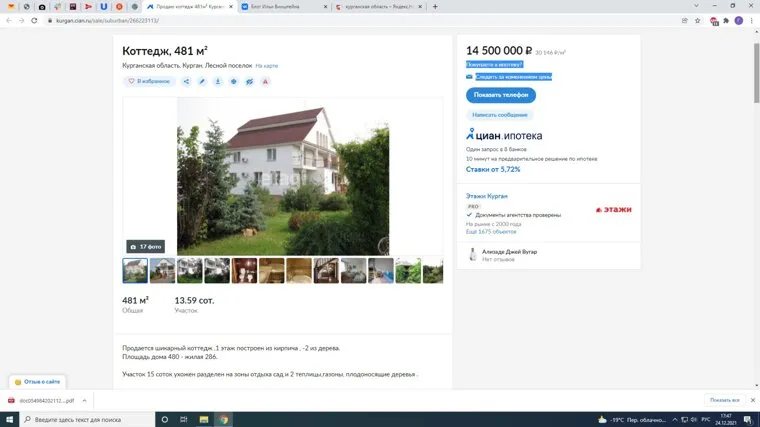Add listing to favorites (В избранное)

[x=149, y=81]
